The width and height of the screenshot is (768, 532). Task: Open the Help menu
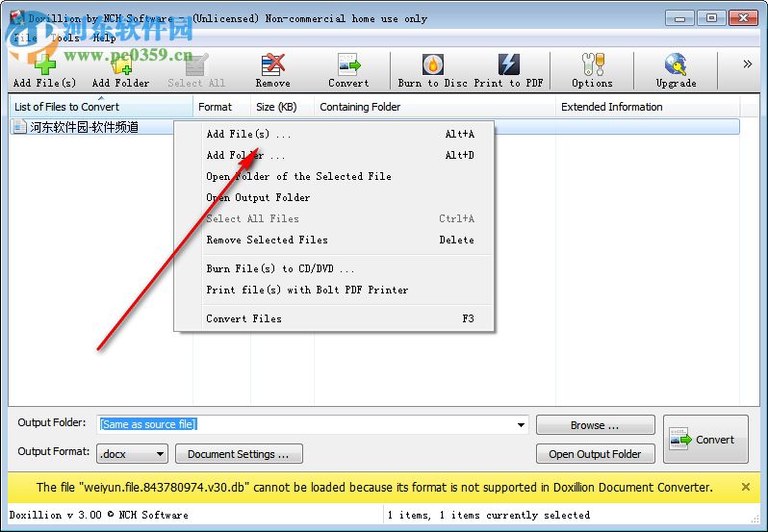(104, 38)
